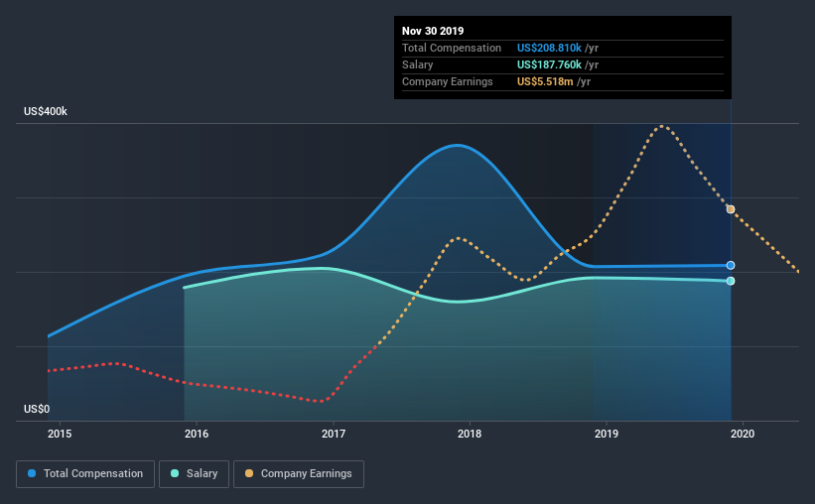Toggle the Company Earnings legend button
This screenshot has height=504, width=815.
tap(299, 474)
